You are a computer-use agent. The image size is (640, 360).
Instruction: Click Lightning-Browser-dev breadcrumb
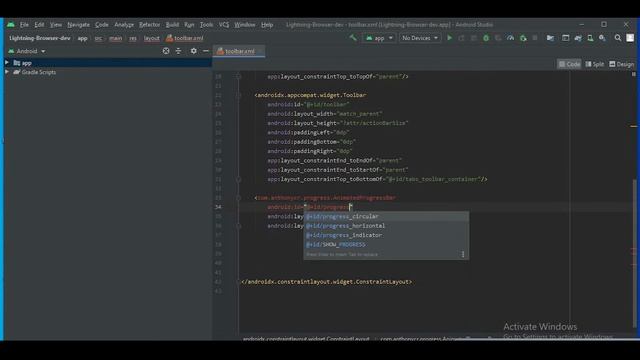click(40, 38)
